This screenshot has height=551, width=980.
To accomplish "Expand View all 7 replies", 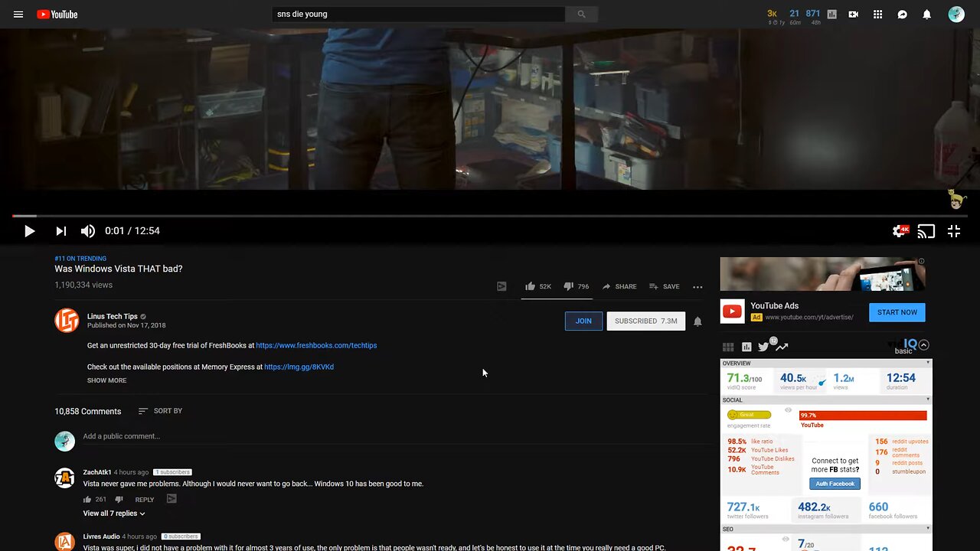I will 114,514.
